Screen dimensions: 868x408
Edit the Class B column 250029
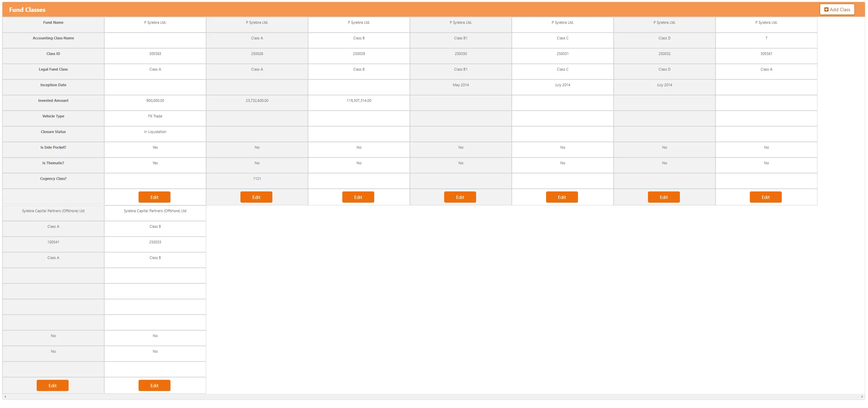pyautogui.click(x=358, y=197)
